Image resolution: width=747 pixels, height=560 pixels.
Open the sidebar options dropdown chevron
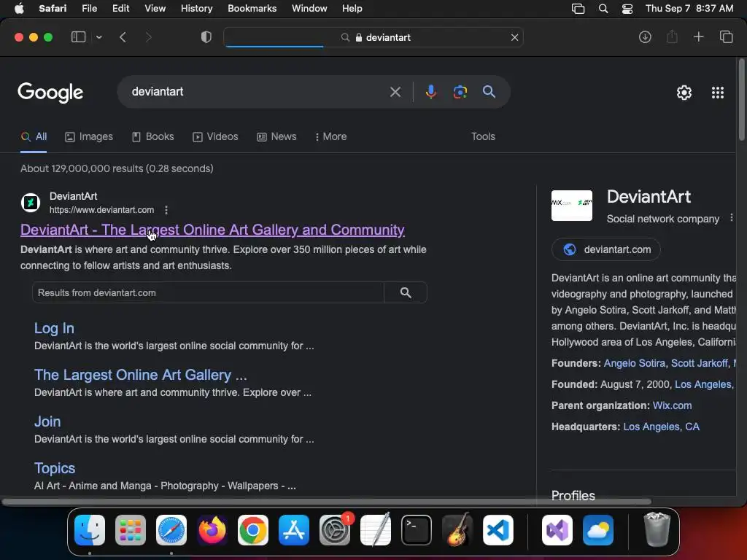98,37
